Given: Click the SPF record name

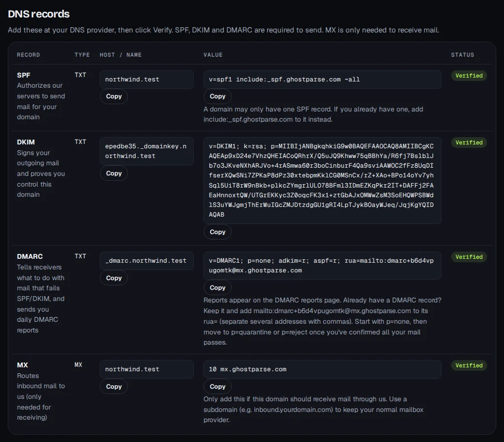Looking at the screenshot, I should [x=24, y=75].
